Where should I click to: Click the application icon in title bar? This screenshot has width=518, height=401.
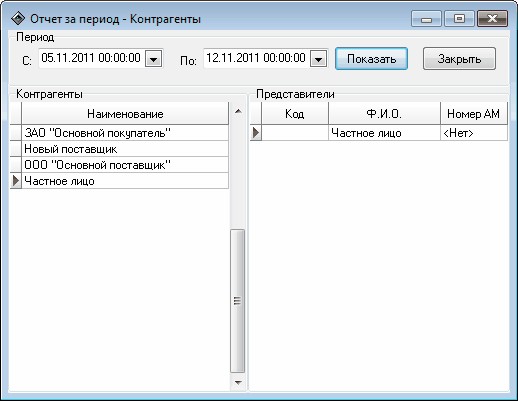[x=17, y=19]
